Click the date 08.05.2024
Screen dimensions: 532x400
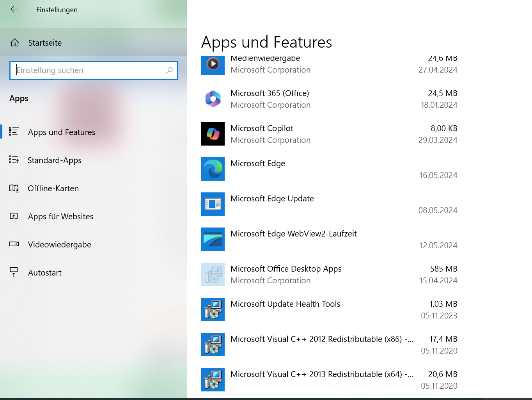(438, 210)
